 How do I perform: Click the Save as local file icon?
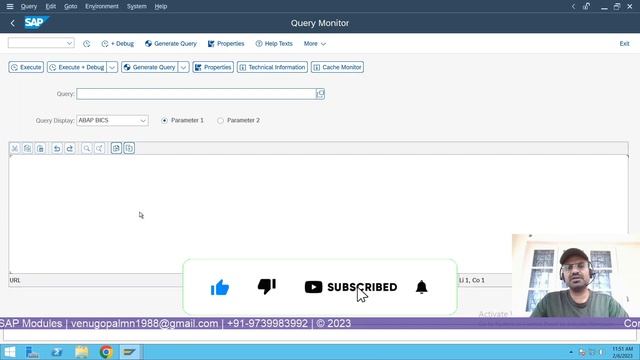pos(129,149)
